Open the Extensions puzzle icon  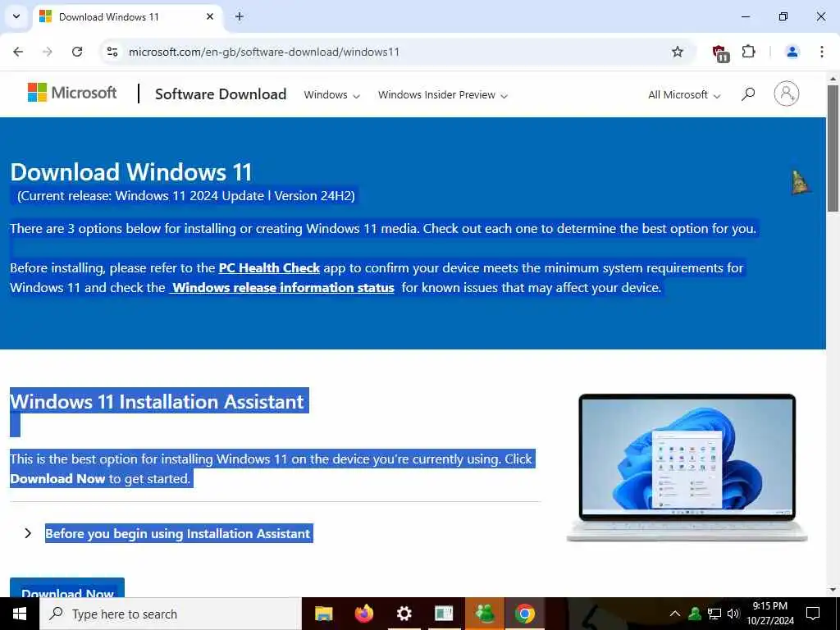pos(748,52)
